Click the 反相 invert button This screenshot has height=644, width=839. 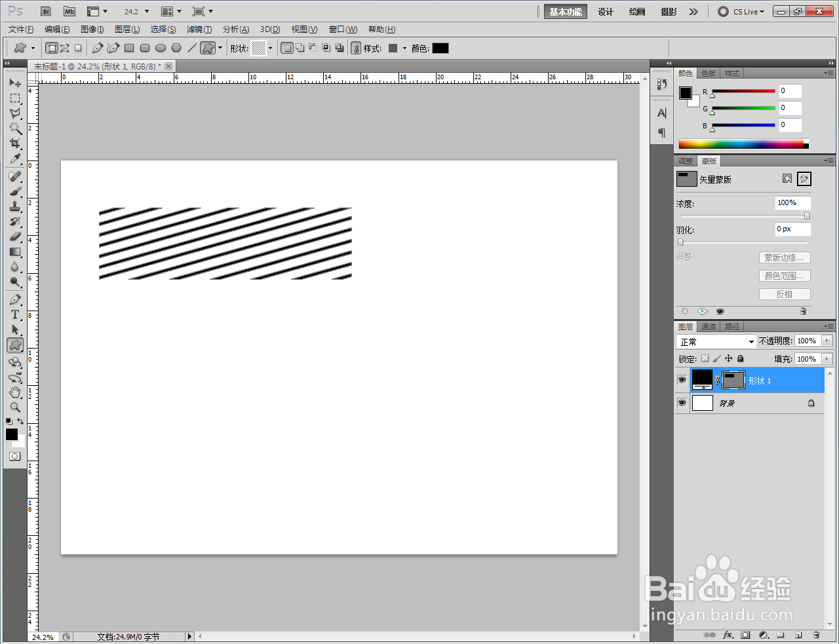click(x=785, y=294)
